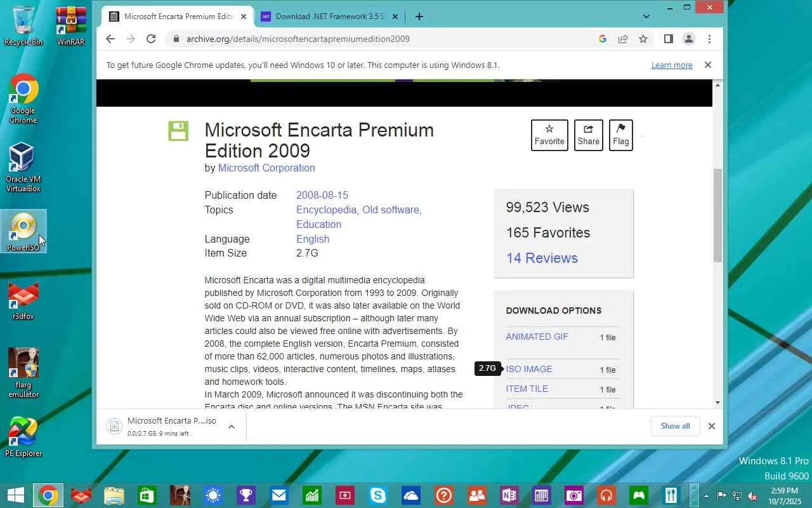Browse the Encyclopedia topic link

coord(327,210)
